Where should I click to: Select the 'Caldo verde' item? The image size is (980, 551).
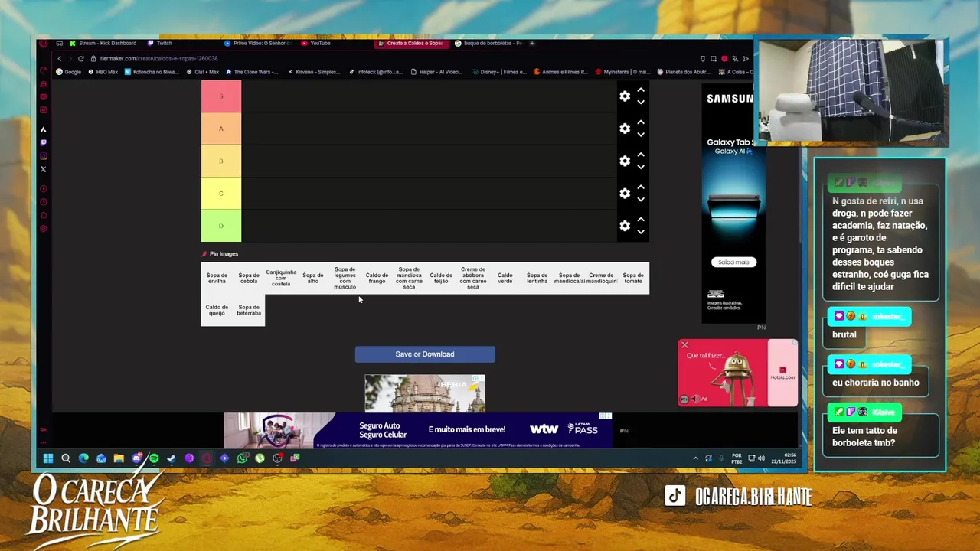[x=505, y=278]
